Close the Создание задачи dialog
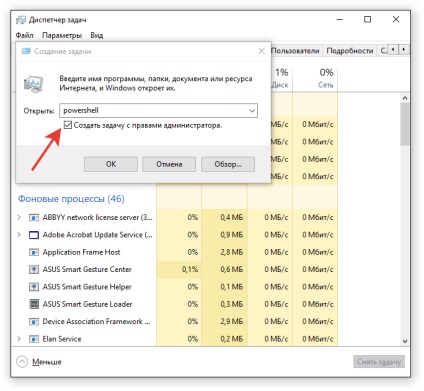The width and height of the screenshot is (424, 391). (262, 51)
